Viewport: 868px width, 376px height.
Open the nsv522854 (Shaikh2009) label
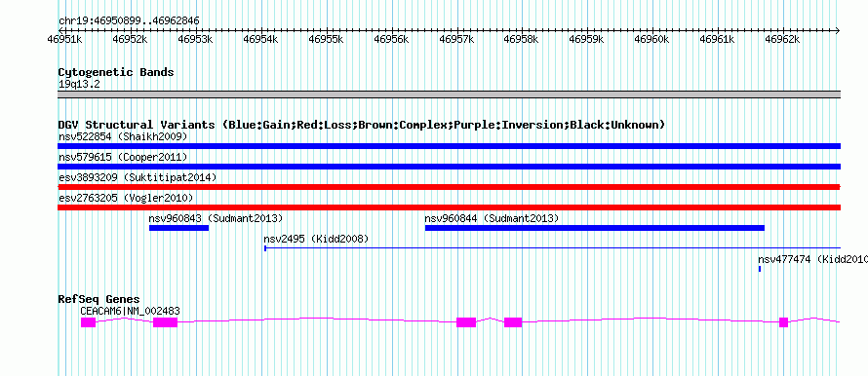(x=123, y=136)
